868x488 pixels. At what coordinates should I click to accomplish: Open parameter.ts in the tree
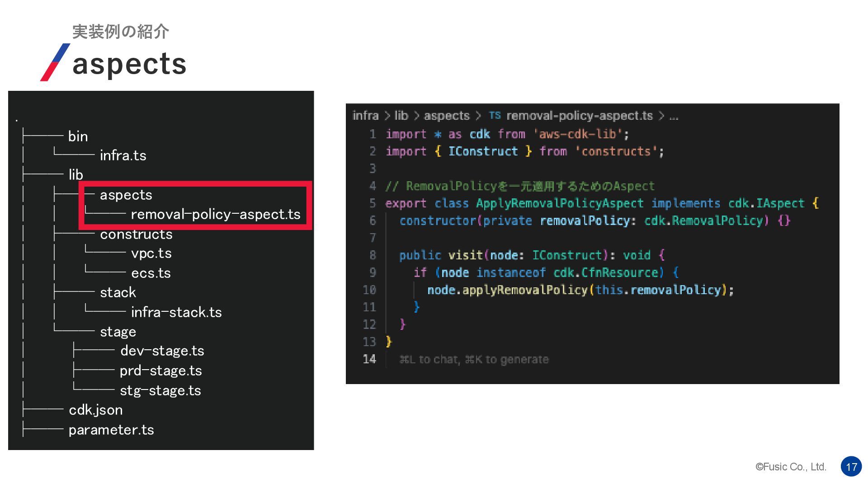click(111, 430)
